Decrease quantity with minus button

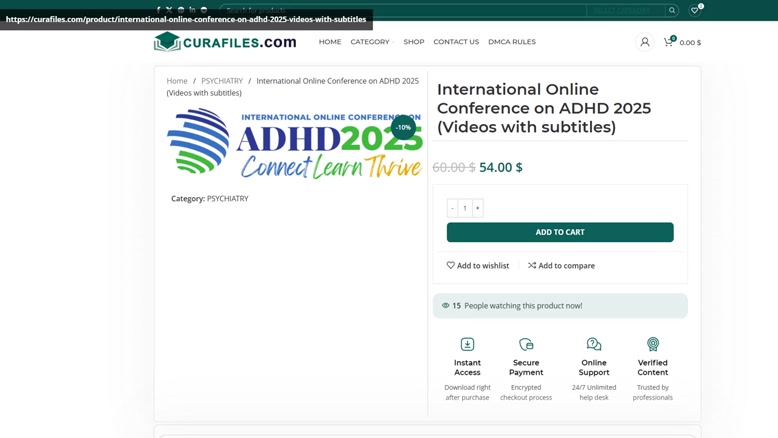coord(452,208)
